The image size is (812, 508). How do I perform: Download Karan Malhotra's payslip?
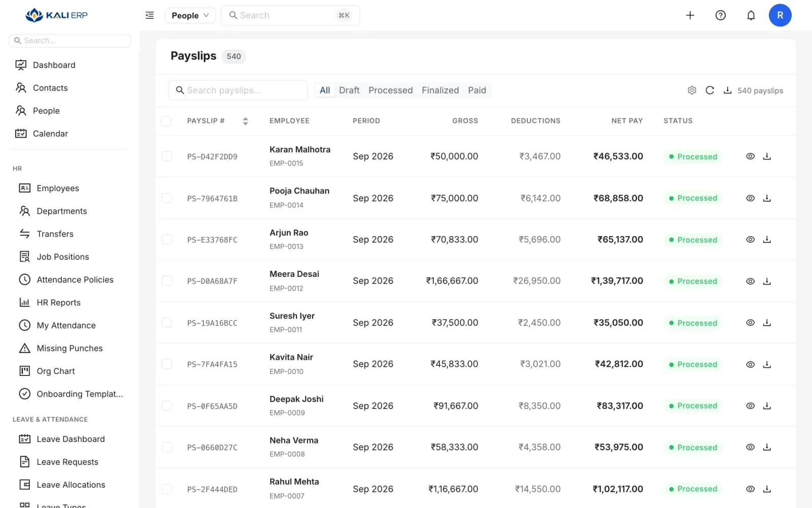coord(767,156)
